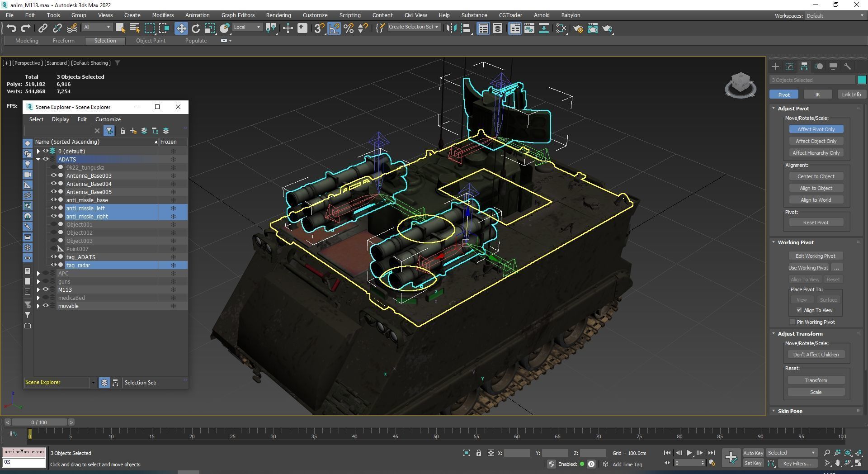
Task: Open the Material Editor icon
Action: [x=561, y=28]
